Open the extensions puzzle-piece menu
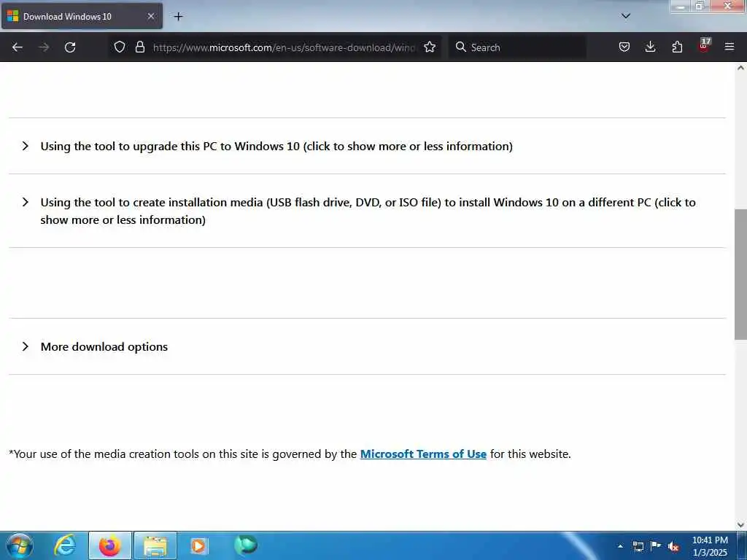Image resolution: width=747 pixels, height=560 pixels. [677, 47]
